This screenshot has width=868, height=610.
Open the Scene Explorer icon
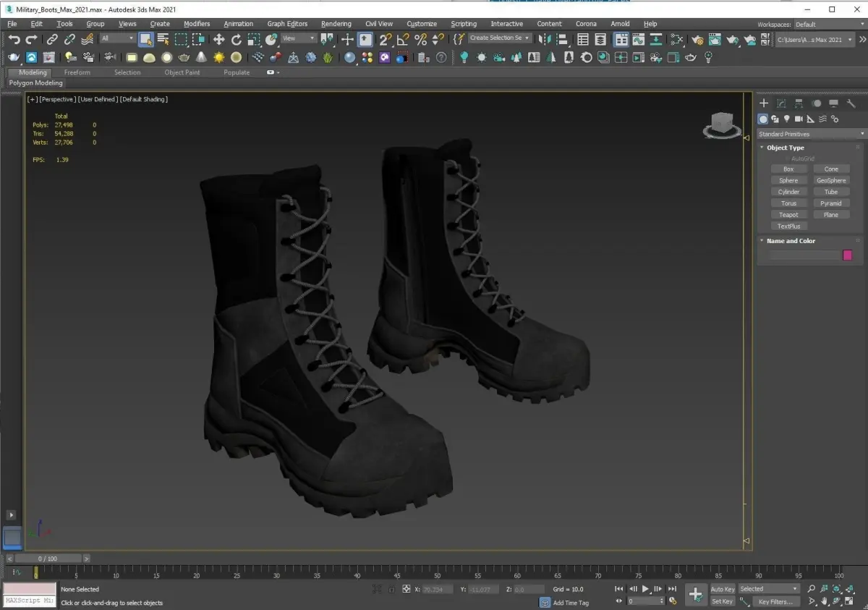tap(583, 39)
